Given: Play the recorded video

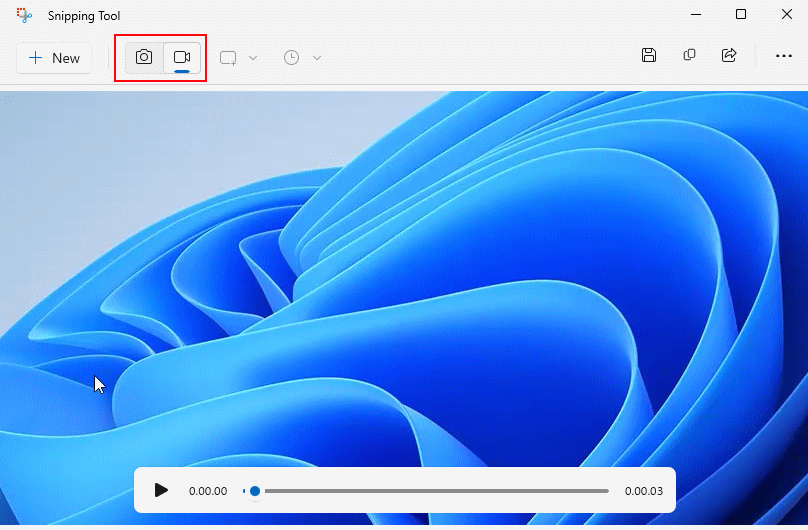Looking at the screenshot, I should (161, 490).
